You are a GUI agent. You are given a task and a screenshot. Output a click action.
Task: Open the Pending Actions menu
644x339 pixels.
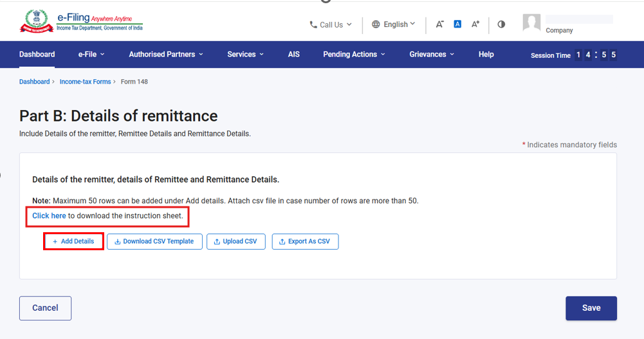point(354,54)
